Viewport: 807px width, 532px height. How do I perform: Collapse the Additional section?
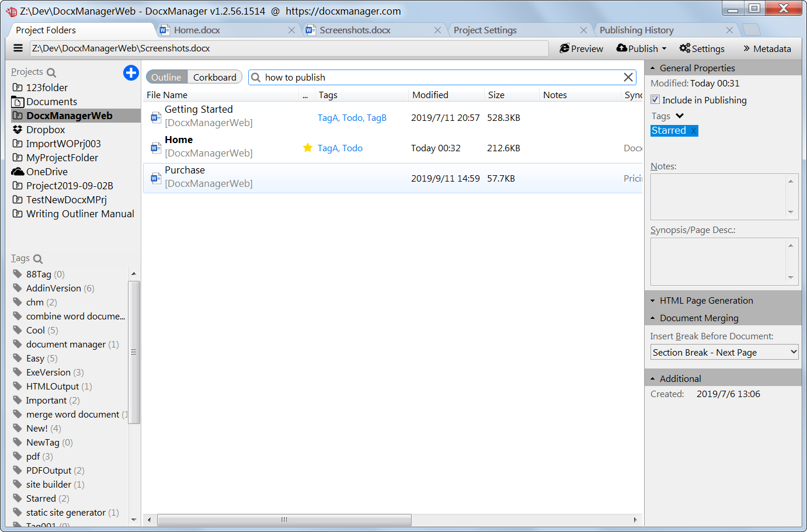pos(653,378)
